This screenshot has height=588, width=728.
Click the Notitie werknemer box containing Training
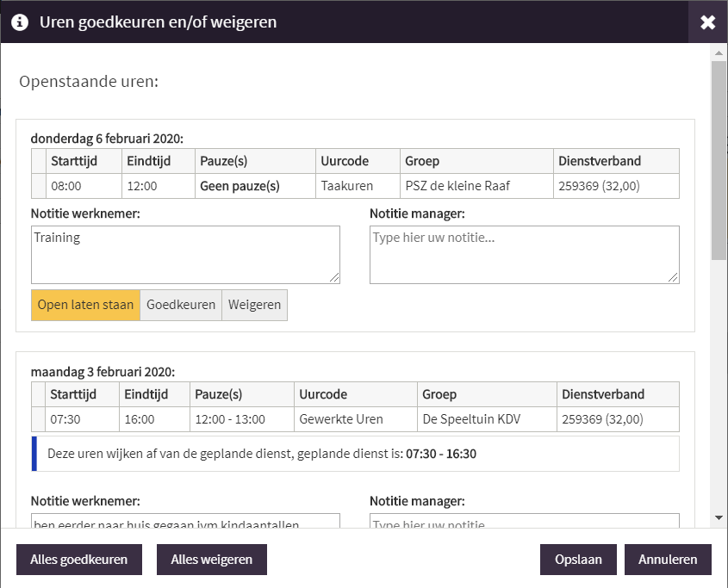pyautogui.click(x=185, y=254)
